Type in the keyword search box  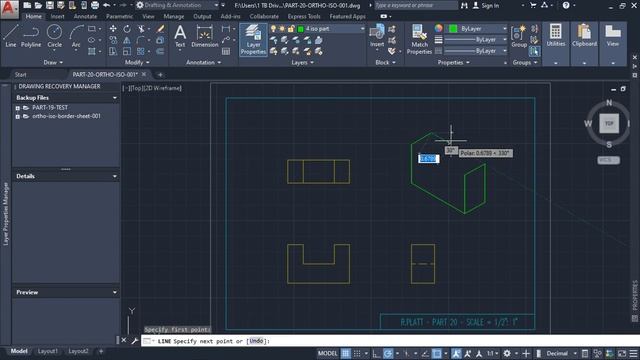416,6
